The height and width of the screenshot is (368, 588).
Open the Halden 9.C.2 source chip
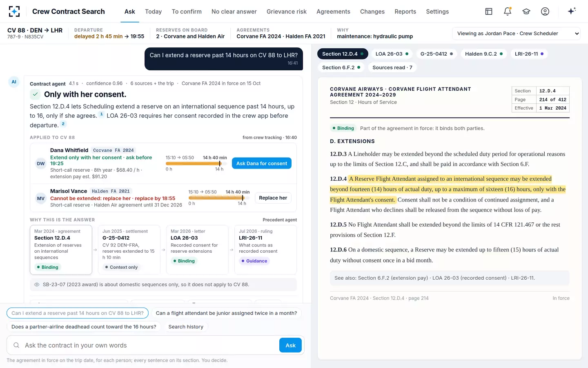(x=484, y=54)
